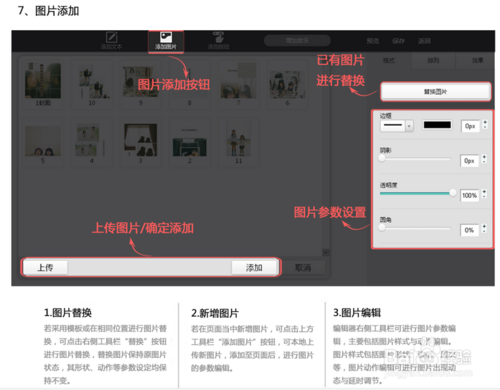Click the image list scrollbar down arrow

coord(326,252)
